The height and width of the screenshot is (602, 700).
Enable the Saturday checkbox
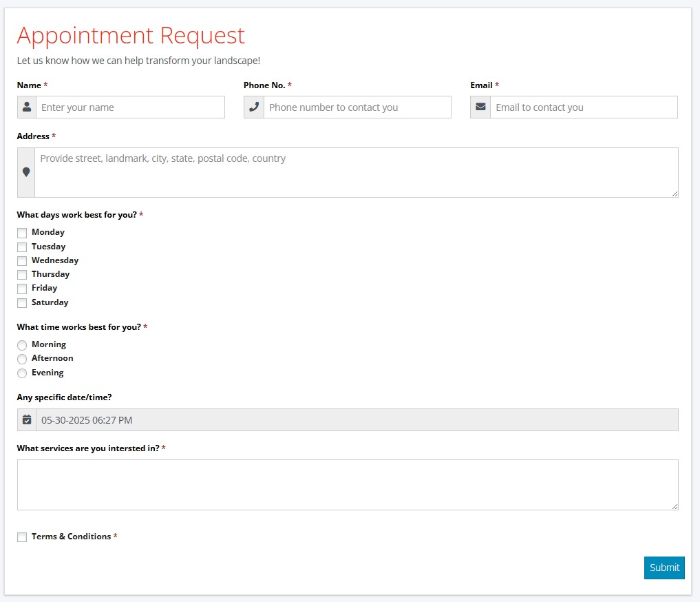click(x=22, y=303)
